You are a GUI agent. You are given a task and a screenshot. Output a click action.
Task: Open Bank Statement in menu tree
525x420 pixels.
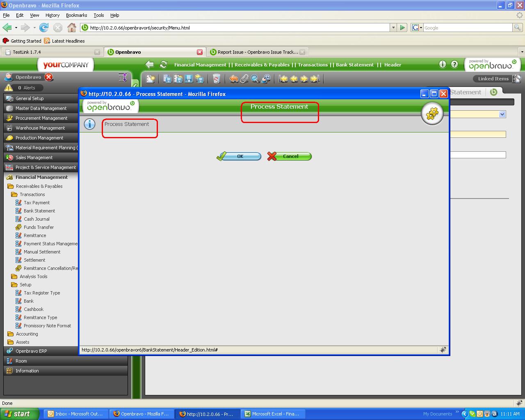[x=39, y=211]
